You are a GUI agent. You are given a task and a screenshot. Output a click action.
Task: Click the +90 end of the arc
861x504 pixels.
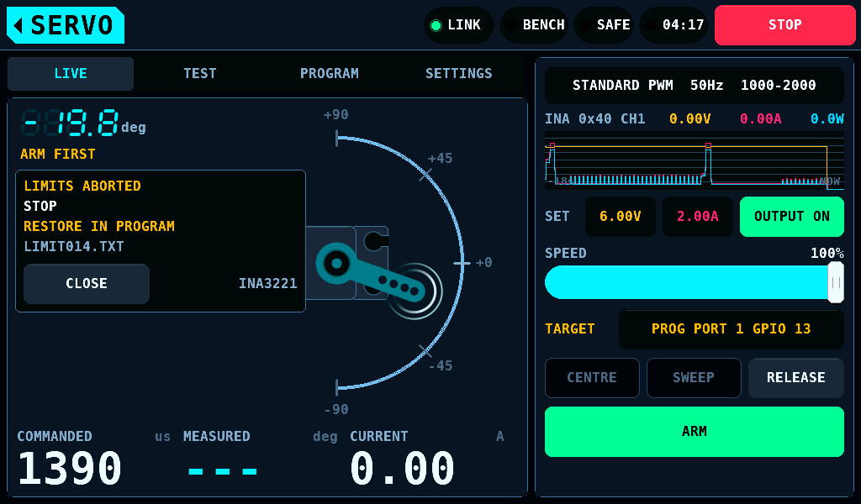click(337, 139)
